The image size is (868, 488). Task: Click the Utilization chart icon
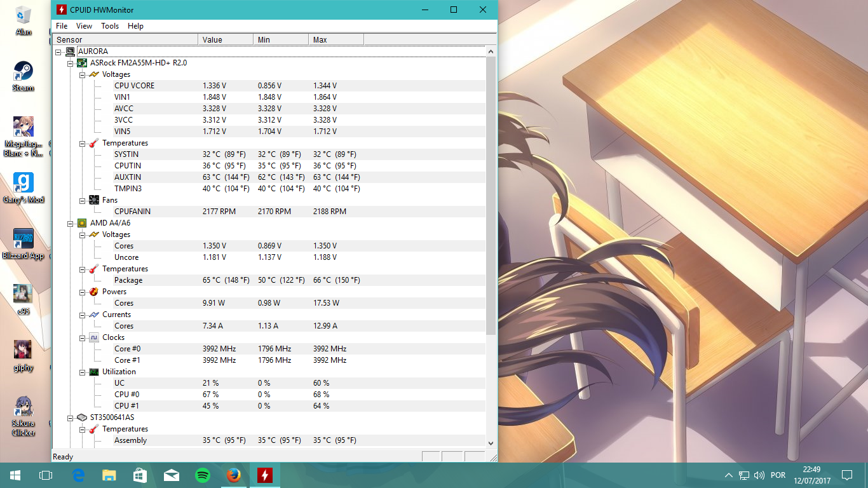click(x=94, y=372)
